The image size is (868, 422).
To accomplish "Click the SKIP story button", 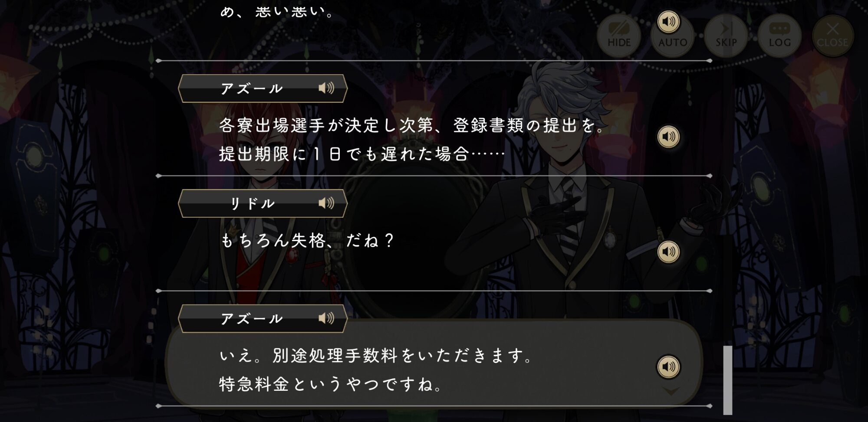I will [726, 36].
